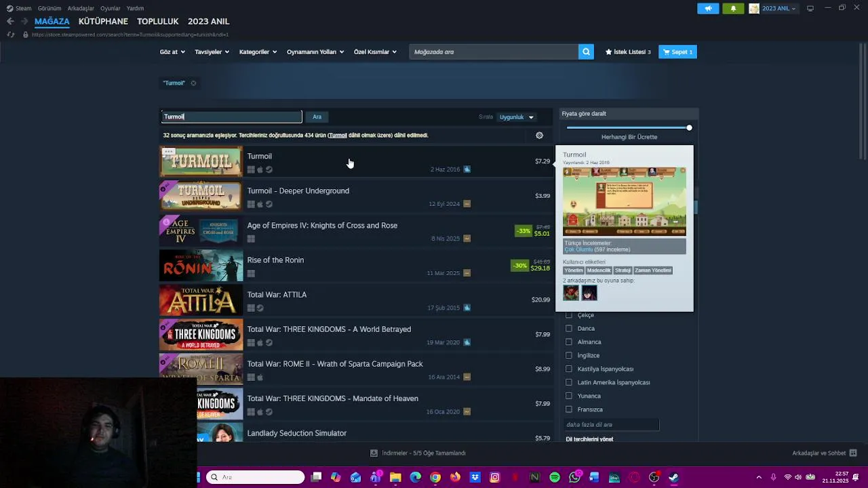Open the Arkadaşlar menu
Viewport: 868px width, 488px height.
click(x=81, y=8)
